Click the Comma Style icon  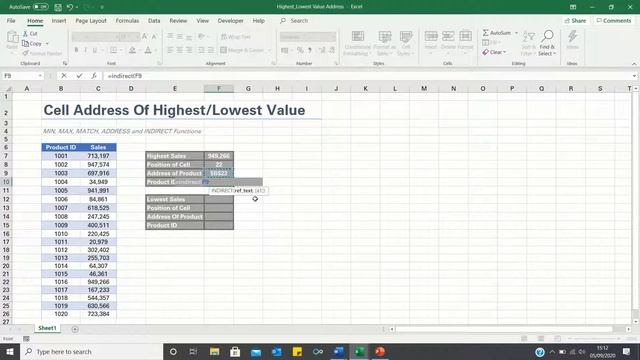pyautogui.click(x=310, y=50)
